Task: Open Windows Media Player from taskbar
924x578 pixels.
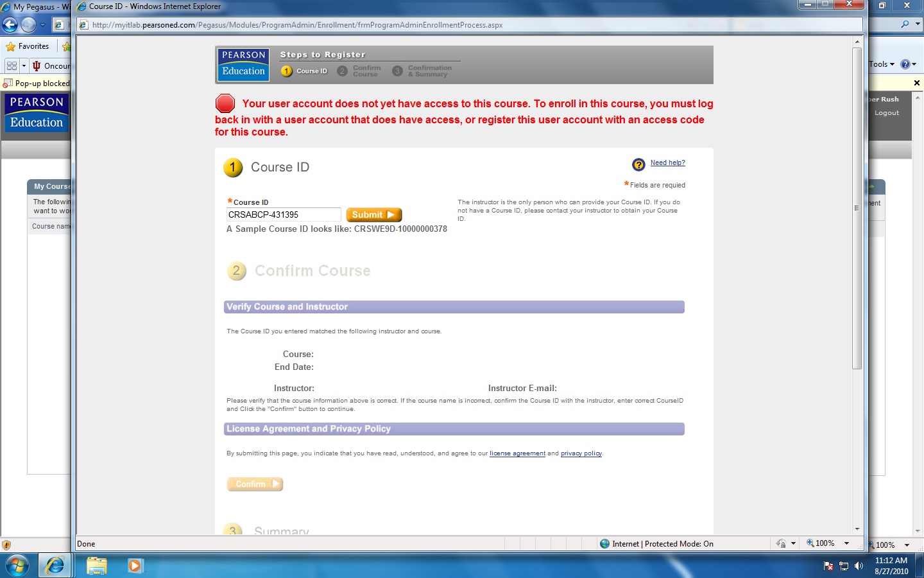Action: 135,565
